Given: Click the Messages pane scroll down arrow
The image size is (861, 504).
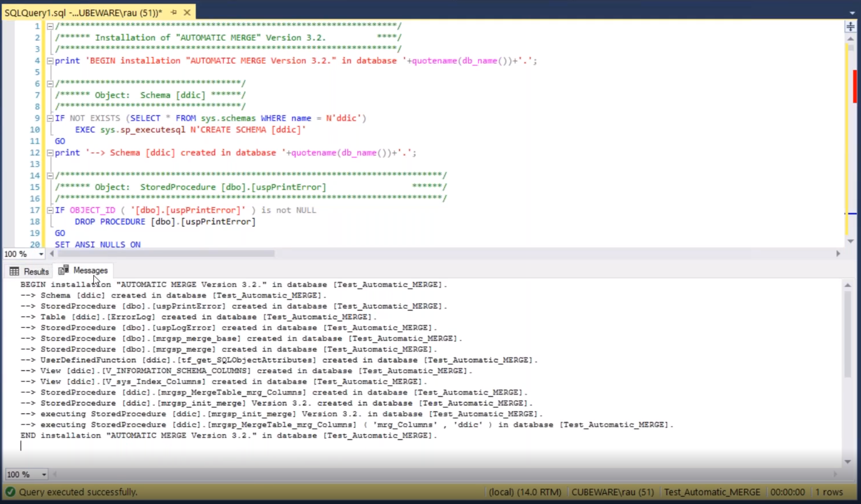Looking at the screenshot, I should coord(848,462).
